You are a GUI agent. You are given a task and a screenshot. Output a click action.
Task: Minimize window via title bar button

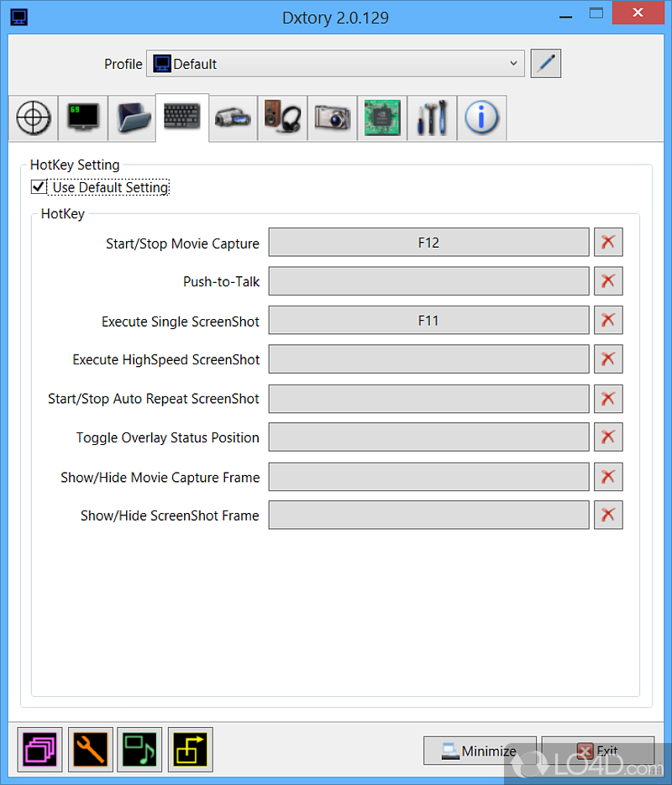click(x=566, y=17)
